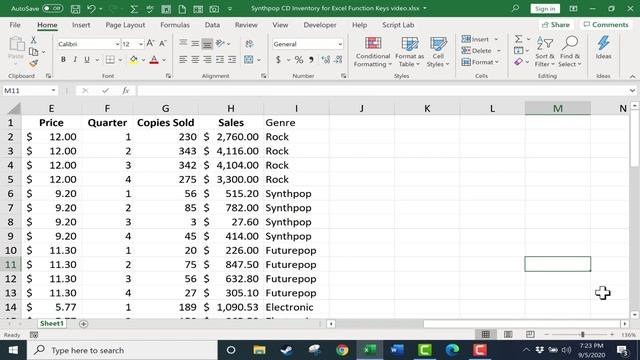Open the font size dropdown
The image size is (640, 360).
(x=141, y=44)
